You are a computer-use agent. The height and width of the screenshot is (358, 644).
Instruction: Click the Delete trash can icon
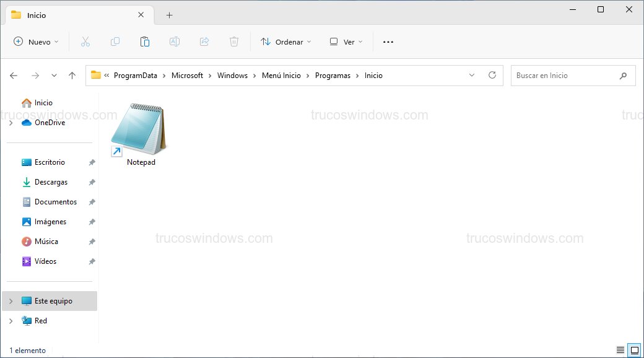pyautogui.click(x=234, y=41)
